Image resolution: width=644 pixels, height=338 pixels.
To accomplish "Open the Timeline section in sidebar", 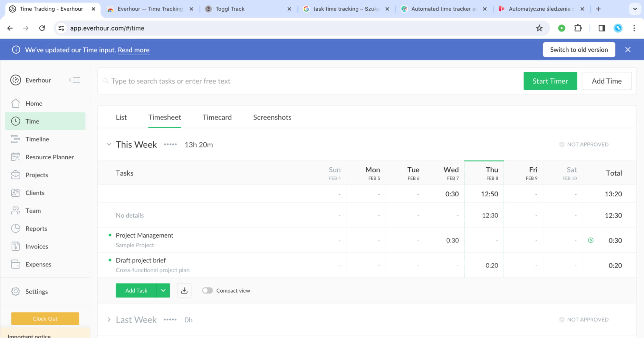I will coord(37,139).
